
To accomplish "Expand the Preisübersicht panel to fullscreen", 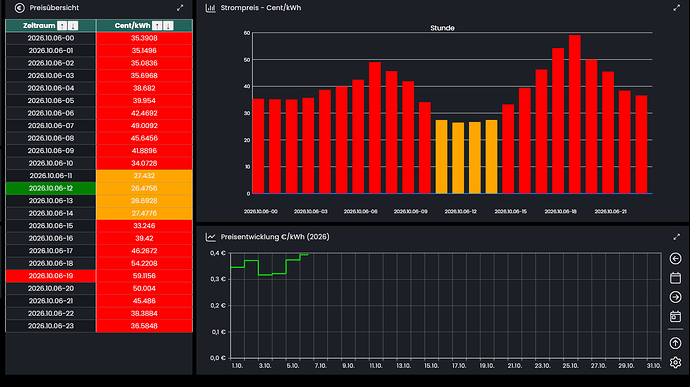I will coord(180,8).
